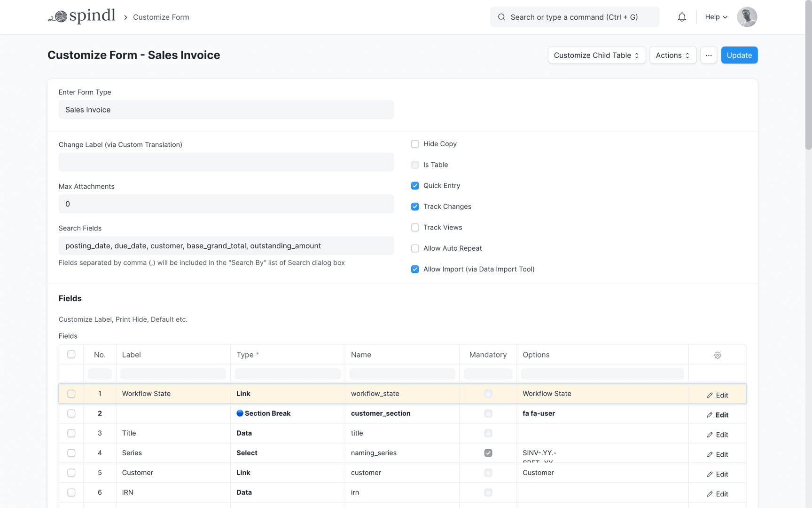
Task: Click the user profile avatar
Action: pos(747,17)
